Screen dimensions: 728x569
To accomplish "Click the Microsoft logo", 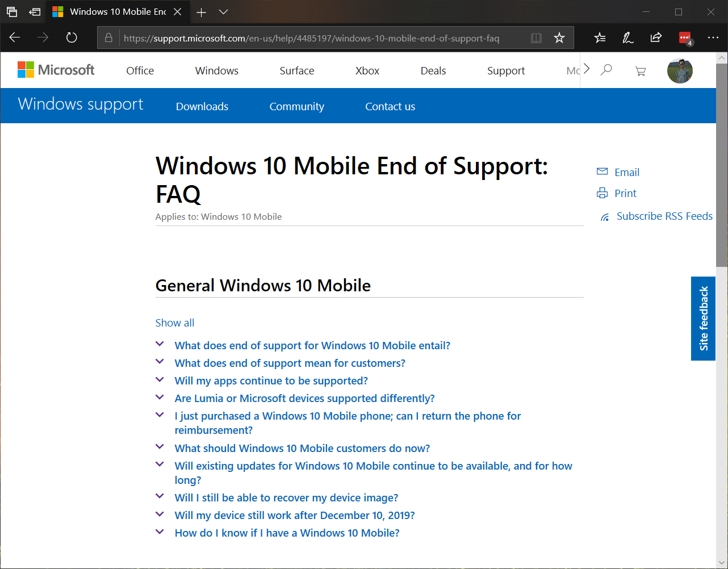I will coord(56,70).
